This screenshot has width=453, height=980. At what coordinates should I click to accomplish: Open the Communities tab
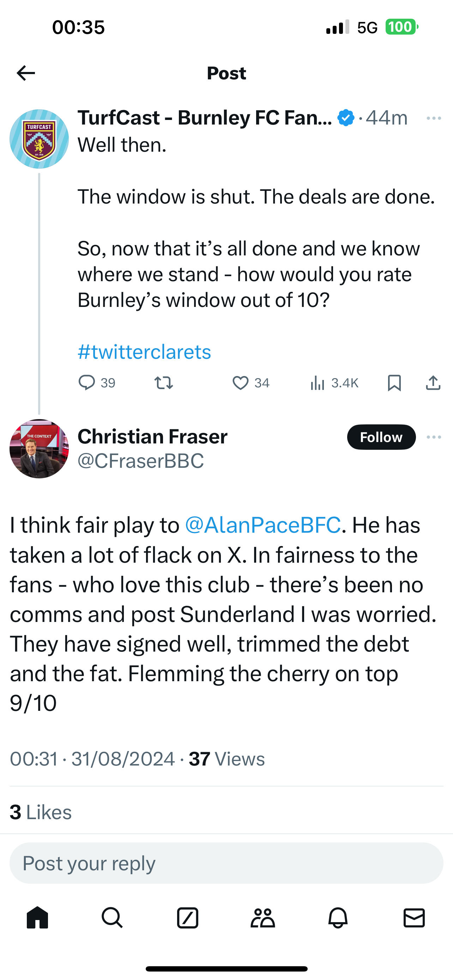[x=263, y=918]
